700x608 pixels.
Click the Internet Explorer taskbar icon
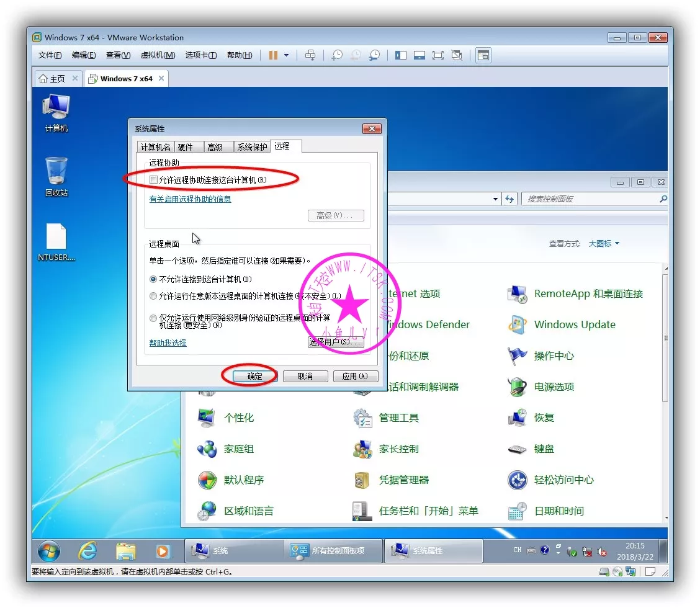[87, 550]
